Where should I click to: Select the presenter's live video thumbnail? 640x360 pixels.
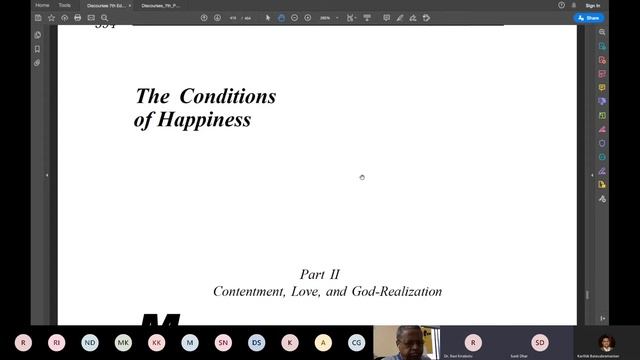point(407,343)
